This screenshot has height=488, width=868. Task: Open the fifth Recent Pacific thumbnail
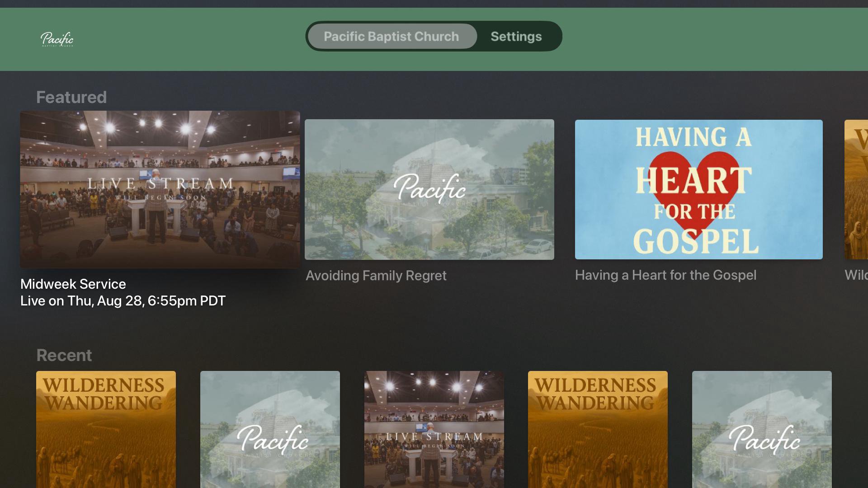click(762, 429)
